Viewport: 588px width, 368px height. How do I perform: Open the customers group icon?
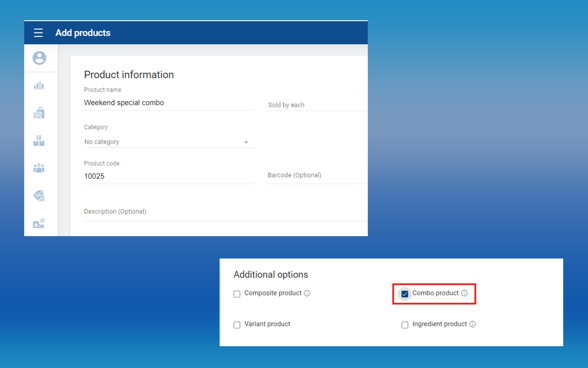tap(39, 168)
